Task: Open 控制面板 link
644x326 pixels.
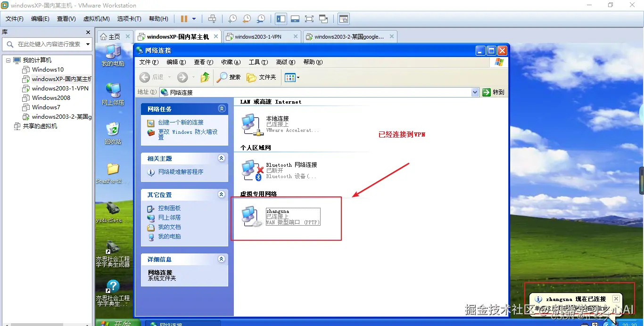Action: (169, 208)
